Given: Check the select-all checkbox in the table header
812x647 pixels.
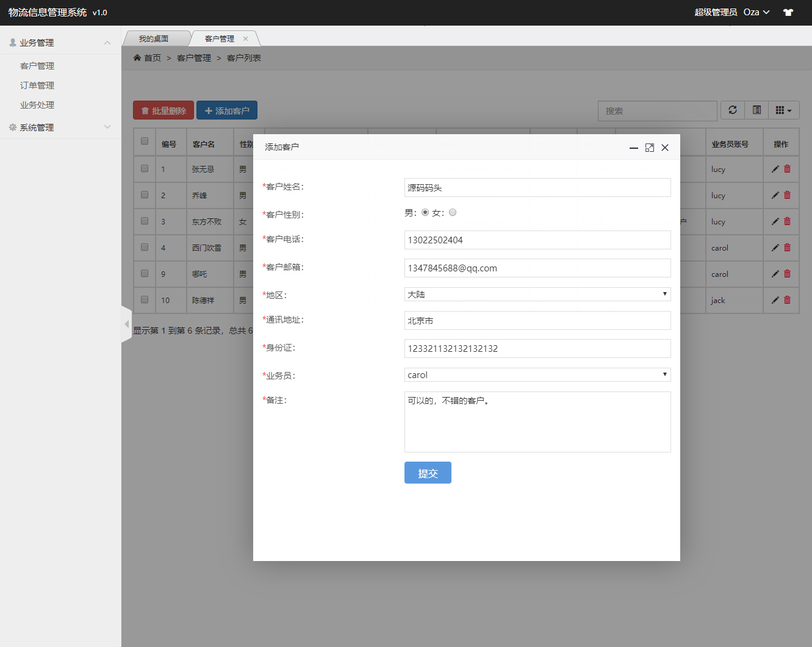Looking at the screenshot, I should (x=144, y=141).
